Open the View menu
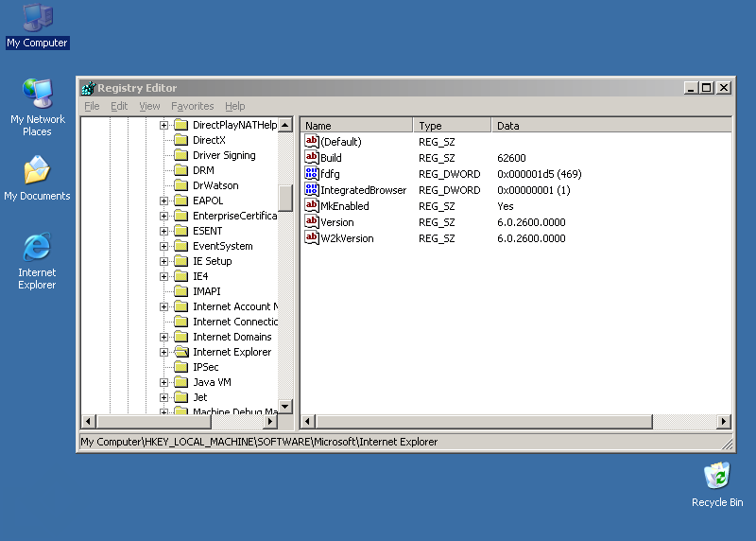 (x=149, y=106)
